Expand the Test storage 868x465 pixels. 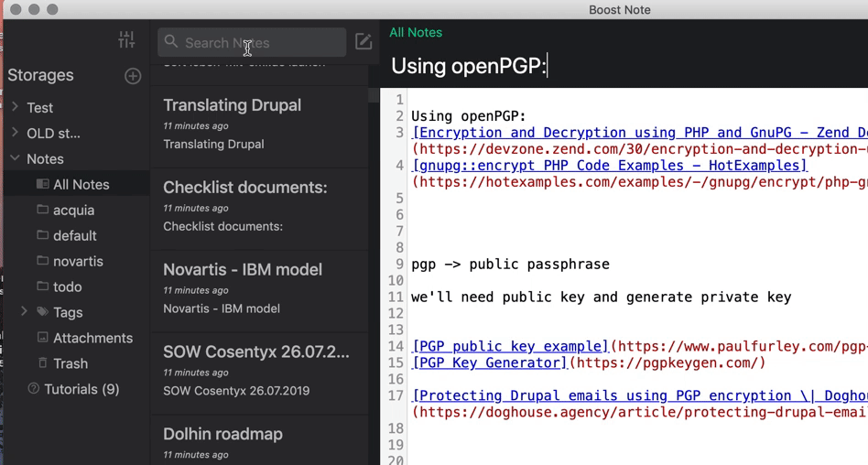point(16,106)
